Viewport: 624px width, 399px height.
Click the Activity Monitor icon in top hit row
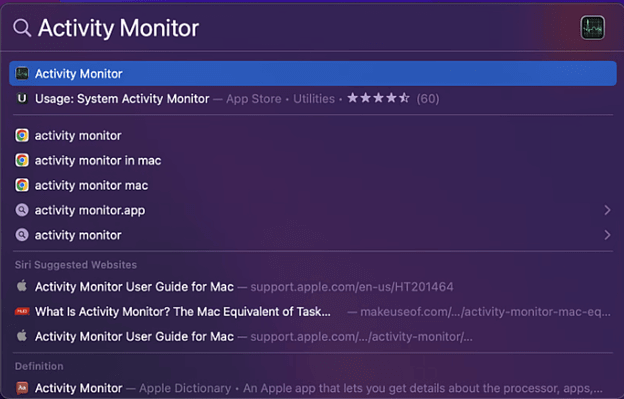22,74
